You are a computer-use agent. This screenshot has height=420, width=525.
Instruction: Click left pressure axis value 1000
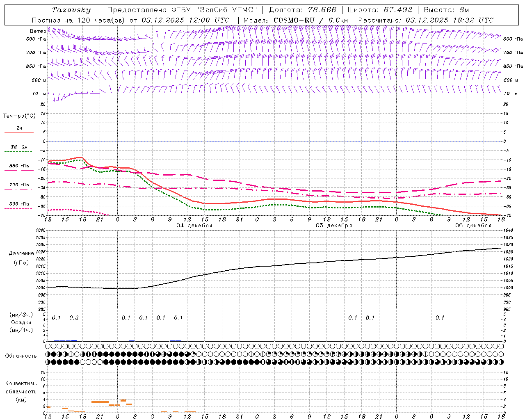pyautogui.click(x=41, y=288)
